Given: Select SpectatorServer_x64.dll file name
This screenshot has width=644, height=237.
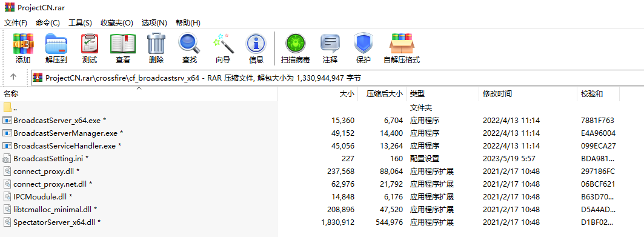Looking at the screenshot, I should (x=57, y=222).
